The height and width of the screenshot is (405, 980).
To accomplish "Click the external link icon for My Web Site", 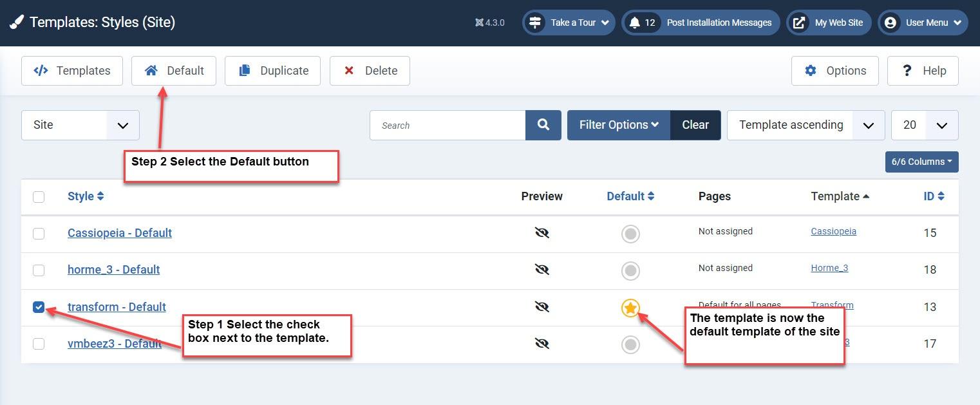I will pyautogui.click(x=799, y=23).
